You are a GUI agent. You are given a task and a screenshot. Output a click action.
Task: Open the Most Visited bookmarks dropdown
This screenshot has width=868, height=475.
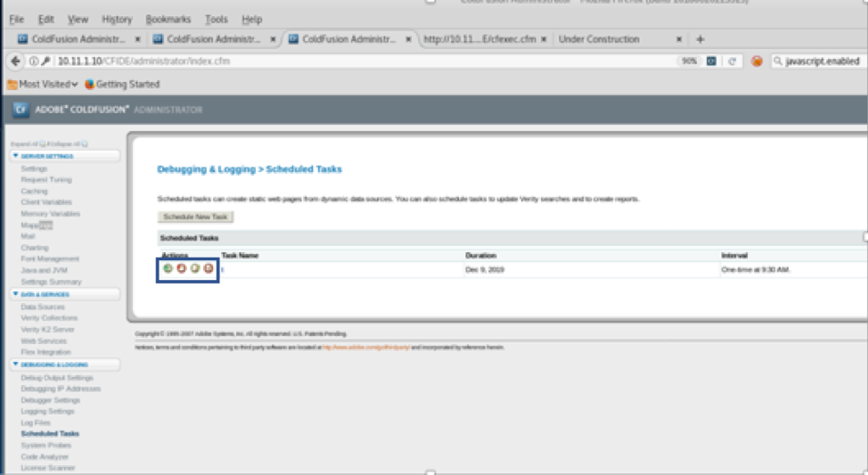pos(43,84)
